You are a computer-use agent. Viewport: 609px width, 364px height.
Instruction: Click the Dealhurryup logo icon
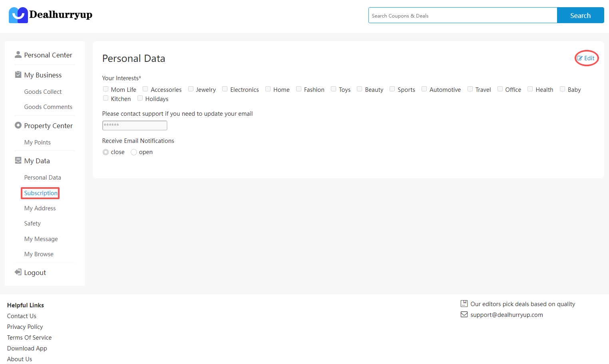coord(18,15)
